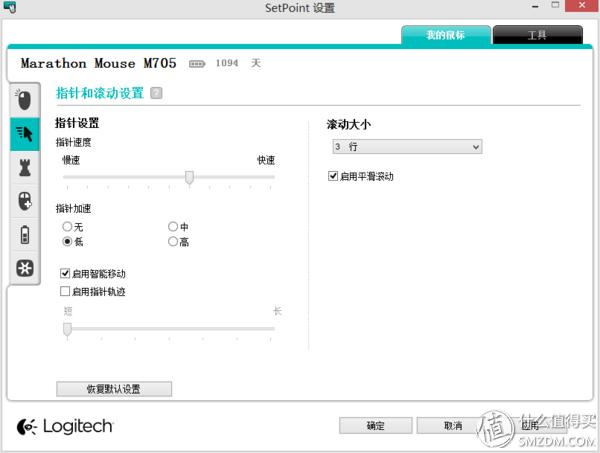Click the SetPoint app icon in title bar
Screen dimensions: 600x453
pos(9,7)
